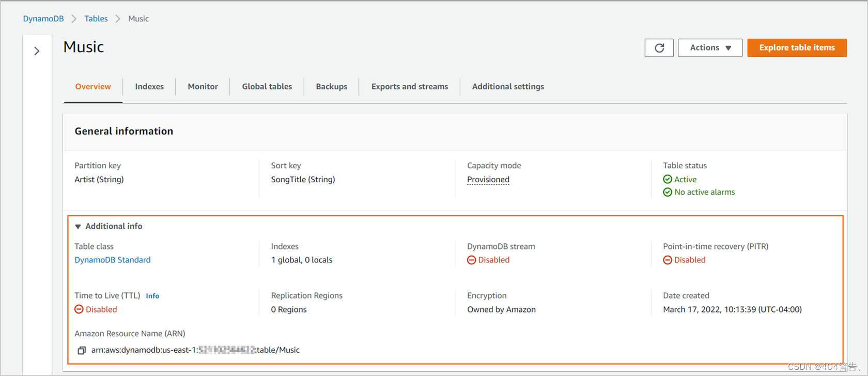868x376 pixels.
Task: Refresh the Music table view
Action: [x=659, y=48]
